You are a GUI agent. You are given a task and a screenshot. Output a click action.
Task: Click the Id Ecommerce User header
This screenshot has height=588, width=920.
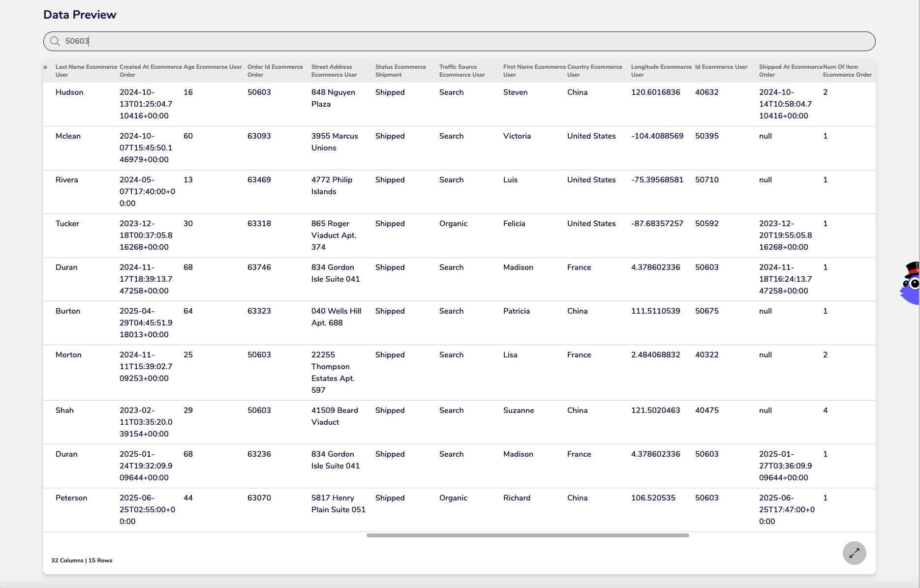[x=721, y=67]
